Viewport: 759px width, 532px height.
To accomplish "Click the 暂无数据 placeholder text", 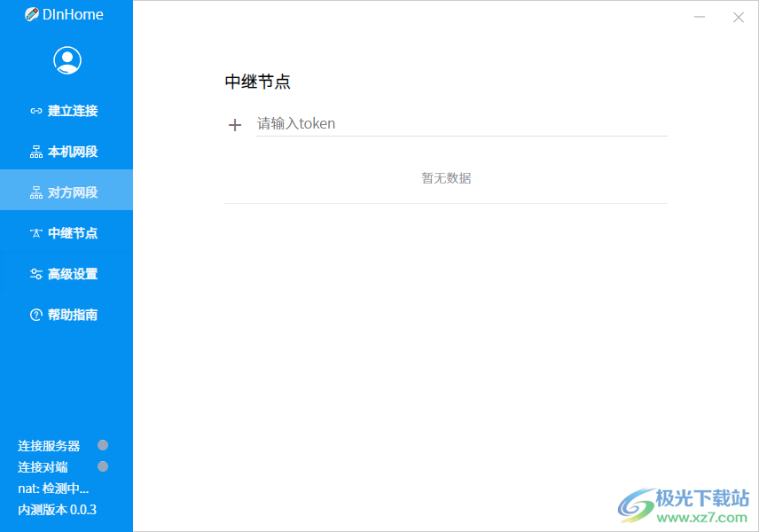I will coord(446,177).
